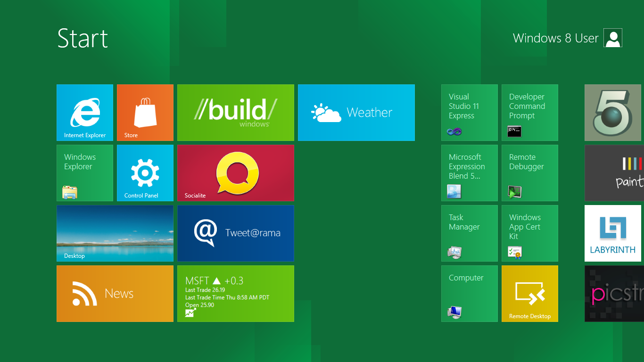Open the Weather tile
The height and width of the screenshot is (362, 644).
[356, 113]
